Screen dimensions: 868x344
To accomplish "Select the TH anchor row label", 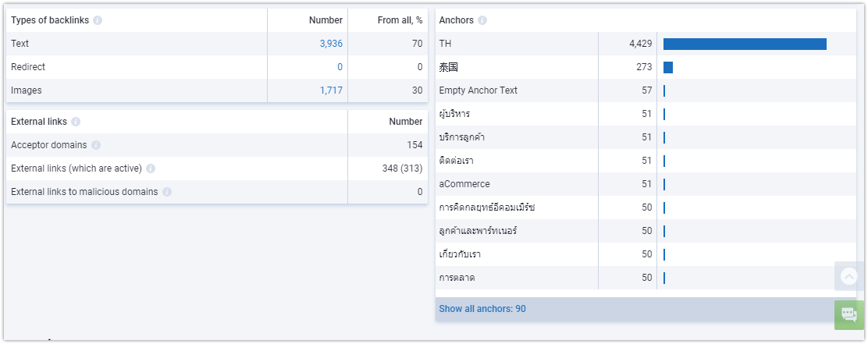I will pyautogui.click(x=445, y=44).
